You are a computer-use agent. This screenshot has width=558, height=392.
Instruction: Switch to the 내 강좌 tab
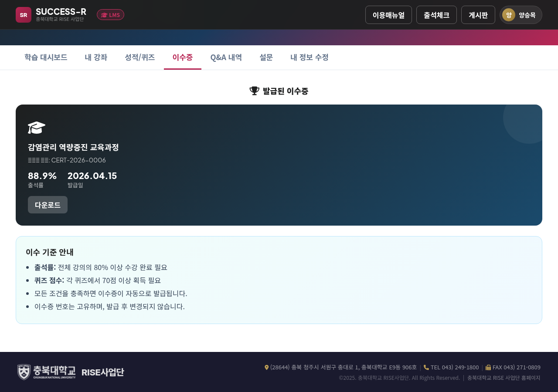(x=96, y=57)
